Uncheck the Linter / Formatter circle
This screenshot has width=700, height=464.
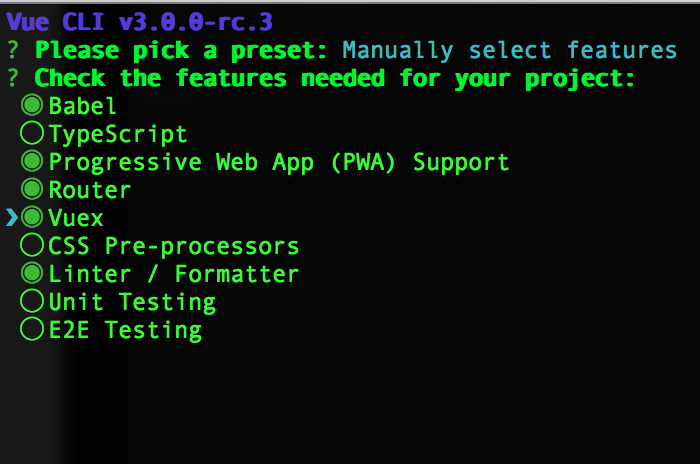tap(32, 273)
